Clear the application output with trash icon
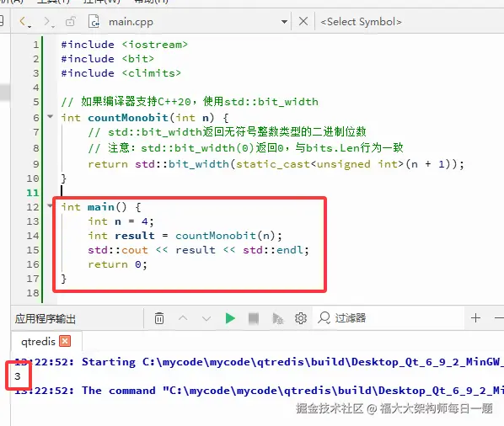Screen dimensions: 504x426 click(159, 318)
